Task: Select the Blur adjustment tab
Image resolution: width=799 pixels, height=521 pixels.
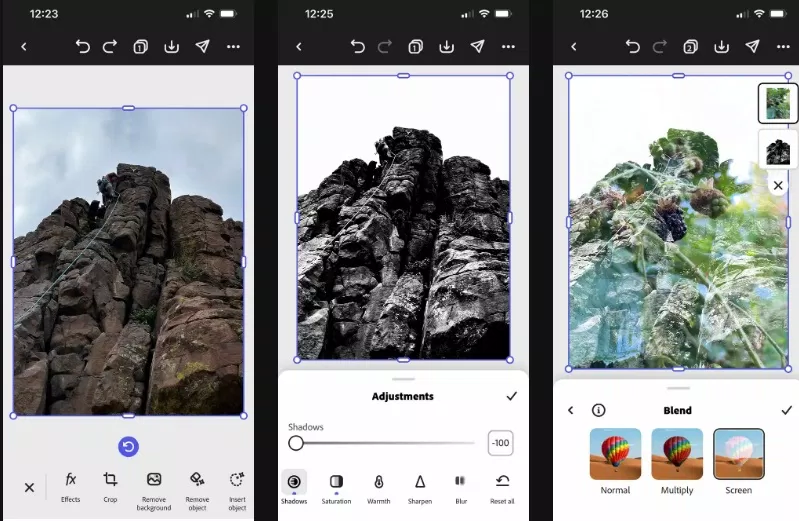Action: 461,488
